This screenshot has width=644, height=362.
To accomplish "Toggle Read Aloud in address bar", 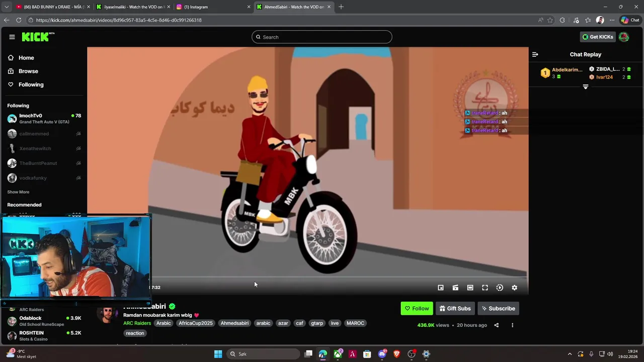I will 540,20.
